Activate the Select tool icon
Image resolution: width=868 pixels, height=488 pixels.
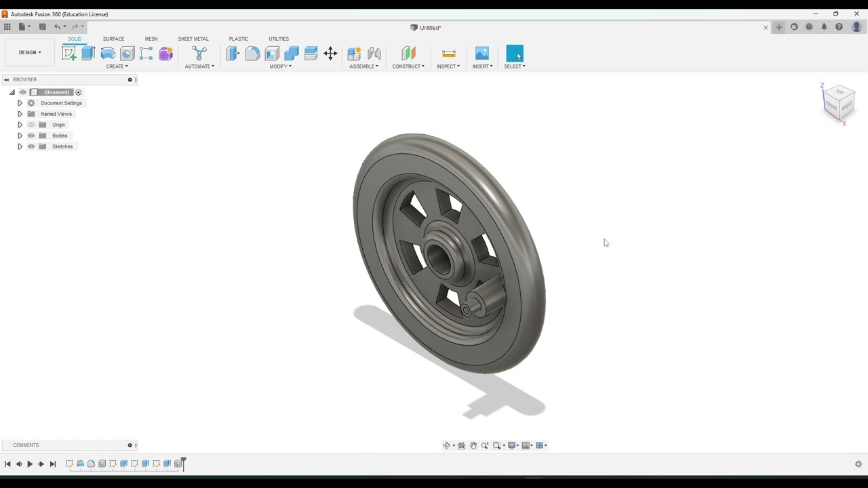515,54
